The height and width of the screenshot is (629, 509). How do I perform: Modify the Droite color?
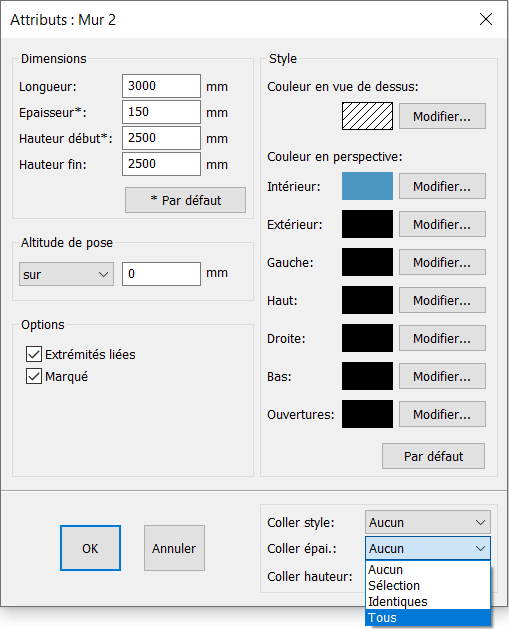pyautogui.click(x=442, y=338)
